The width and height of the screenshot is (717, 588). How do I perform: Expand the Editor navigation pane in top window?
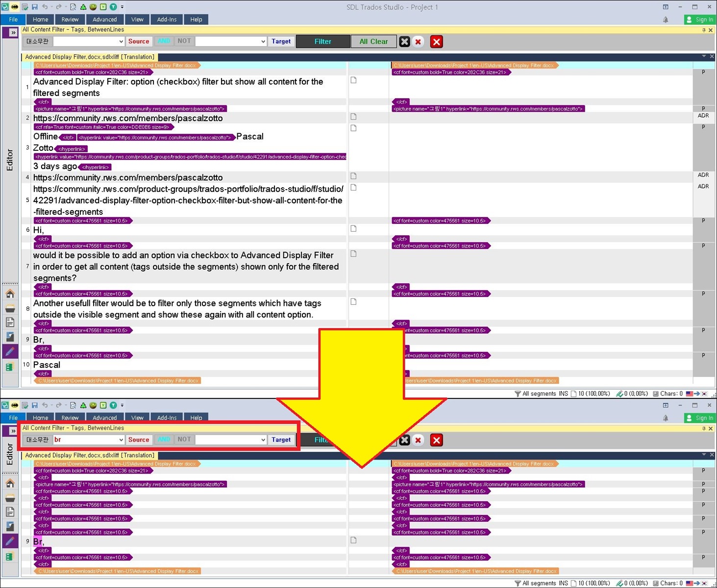[x=13, y=32]
